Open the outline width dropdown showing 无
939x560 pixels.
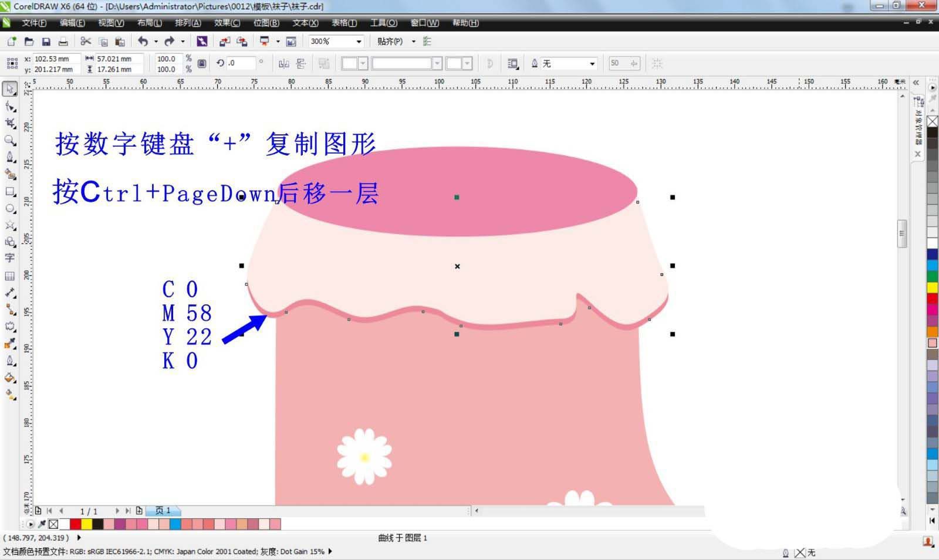(x=592, y=63)
